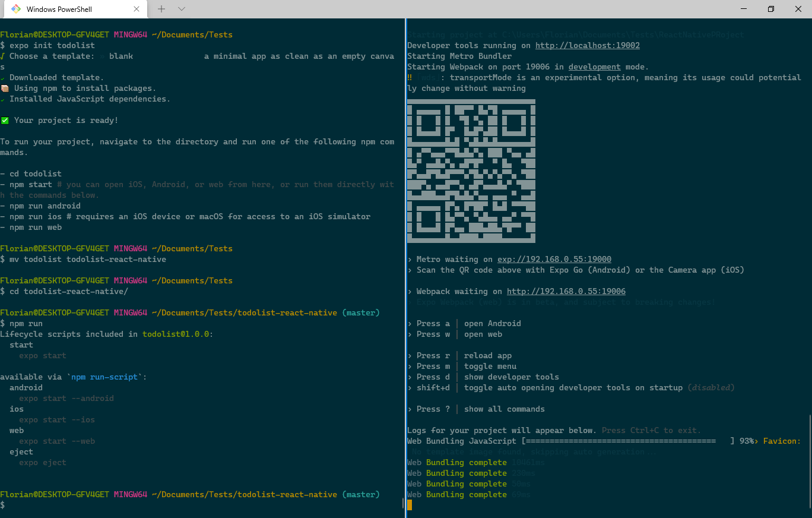Viewport: 812px width, 518px height.
Task: Open a new terminal tab with plus
Action: click(x=161, y=9)
